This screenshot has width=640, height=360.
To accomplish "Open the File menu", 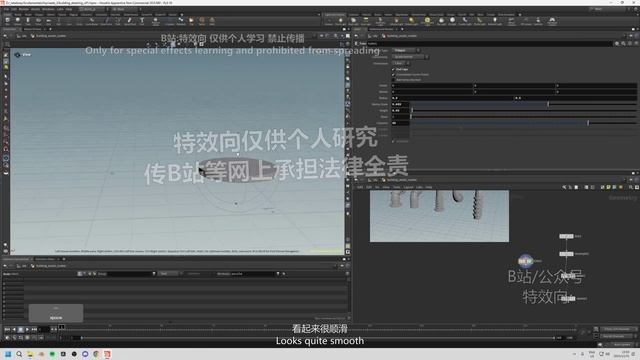I will 7,9.
